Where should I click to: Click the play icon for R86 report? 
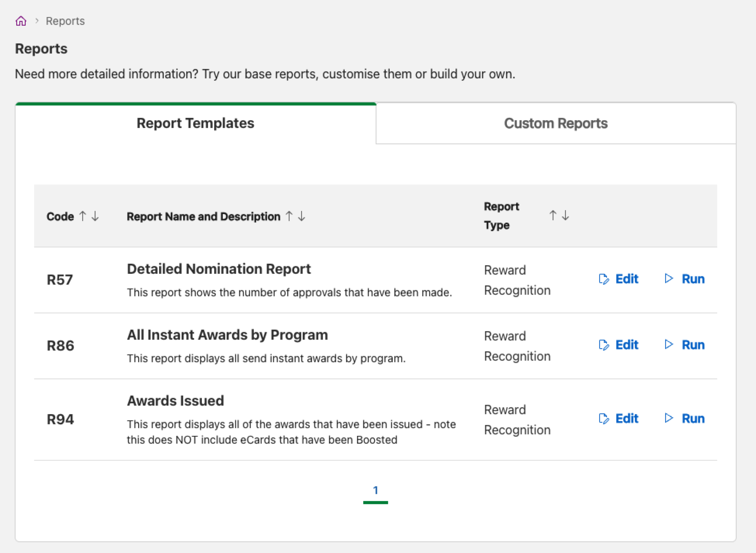(x=669, y=344)
